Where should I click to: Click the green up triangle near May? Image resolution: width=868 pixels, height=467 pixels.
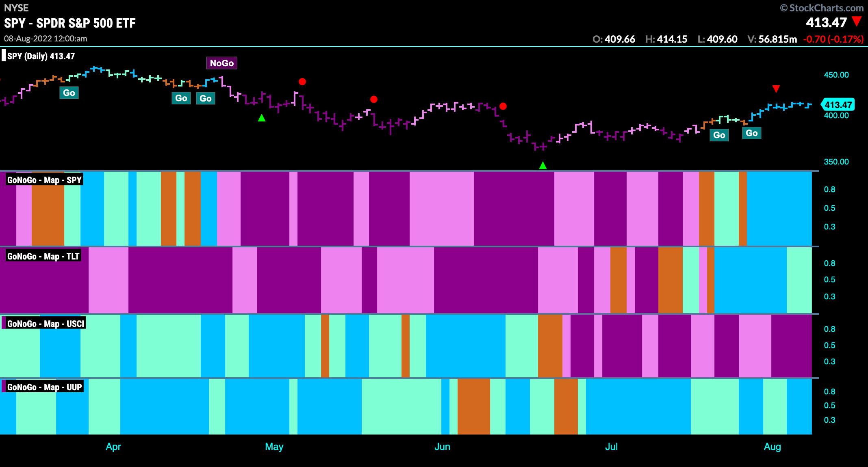click(x=262, y=118)
